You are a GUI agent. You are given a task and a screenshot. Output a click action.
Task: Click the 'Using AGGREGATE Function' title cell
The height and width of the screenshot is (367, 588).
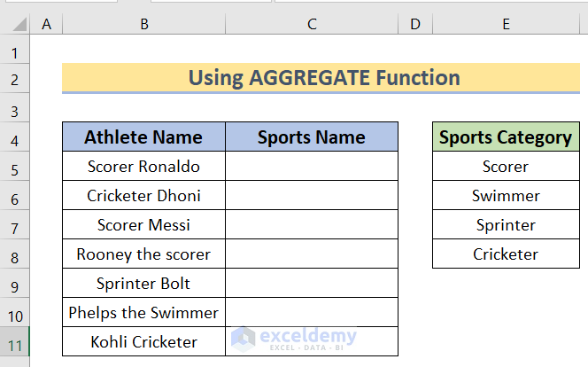click(323, 78)
